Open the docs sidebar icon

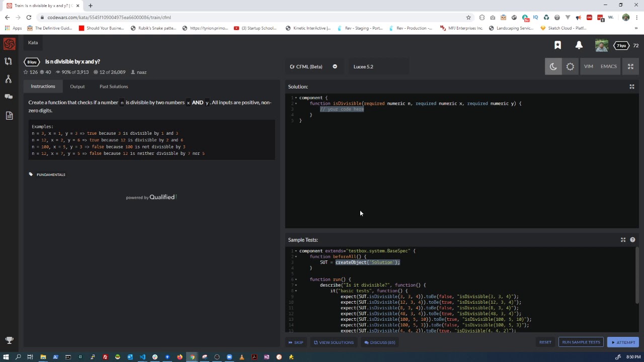point(9,115)
